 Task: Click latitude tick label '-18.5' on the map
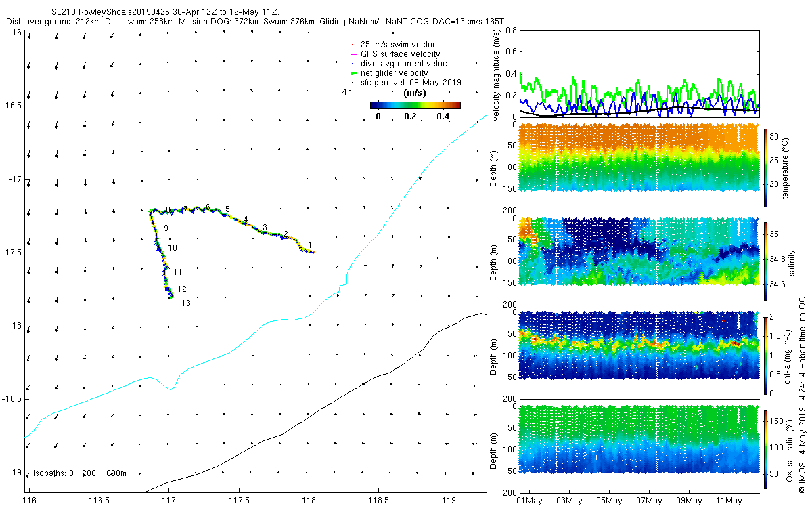point(12,399)
